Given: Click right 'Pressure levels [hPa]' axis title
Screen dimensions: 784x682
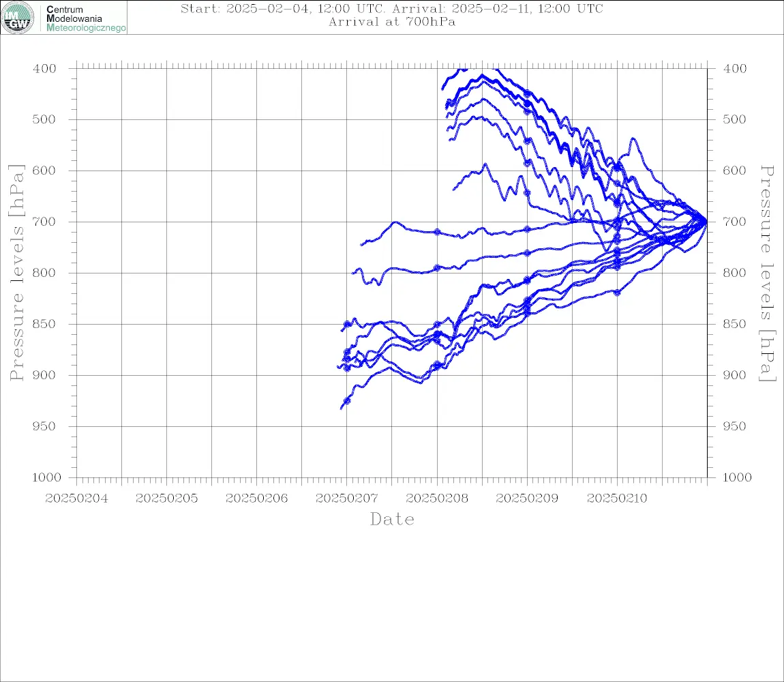Looking at the screenshot, I should pos(768,273).
